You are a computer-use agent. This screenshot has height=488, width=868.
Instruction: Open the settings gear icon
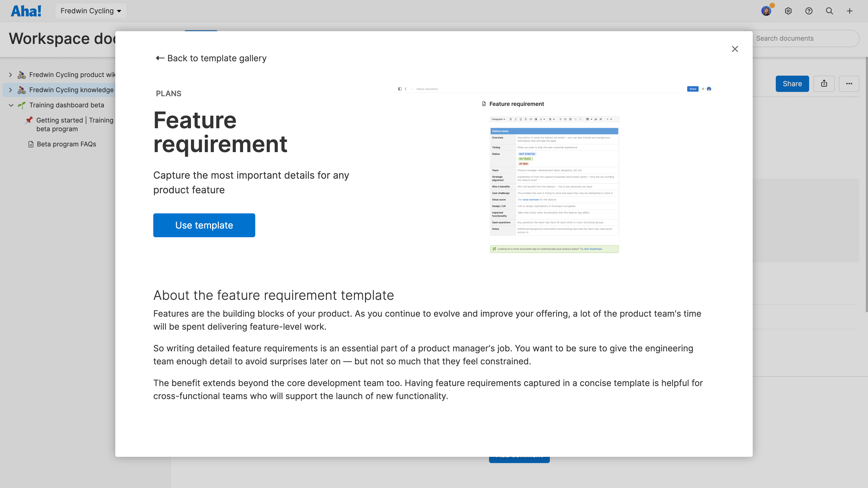coord(789,11)
